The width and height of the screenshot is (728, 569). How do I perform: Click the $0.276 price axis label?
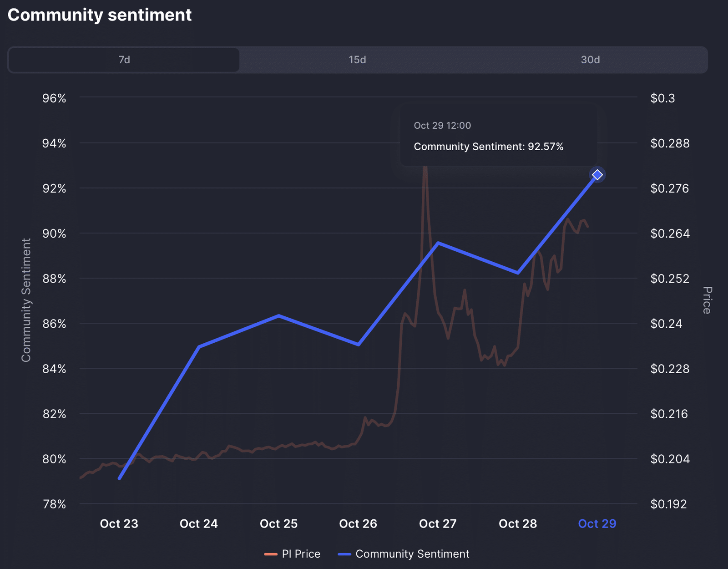point(670,188)
